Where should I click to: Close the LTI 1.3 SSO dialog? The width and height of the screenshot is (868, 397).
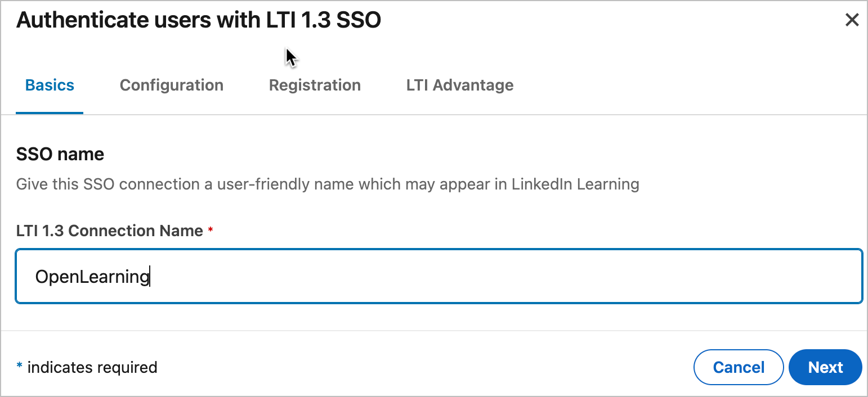852,20
